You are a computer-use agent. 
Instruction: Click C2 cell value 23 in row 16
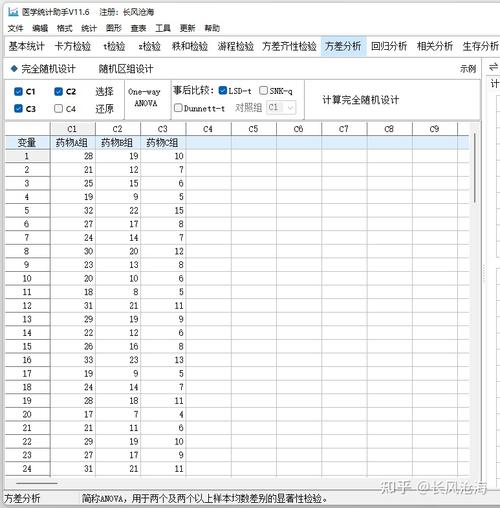click(x=118, y=360)
